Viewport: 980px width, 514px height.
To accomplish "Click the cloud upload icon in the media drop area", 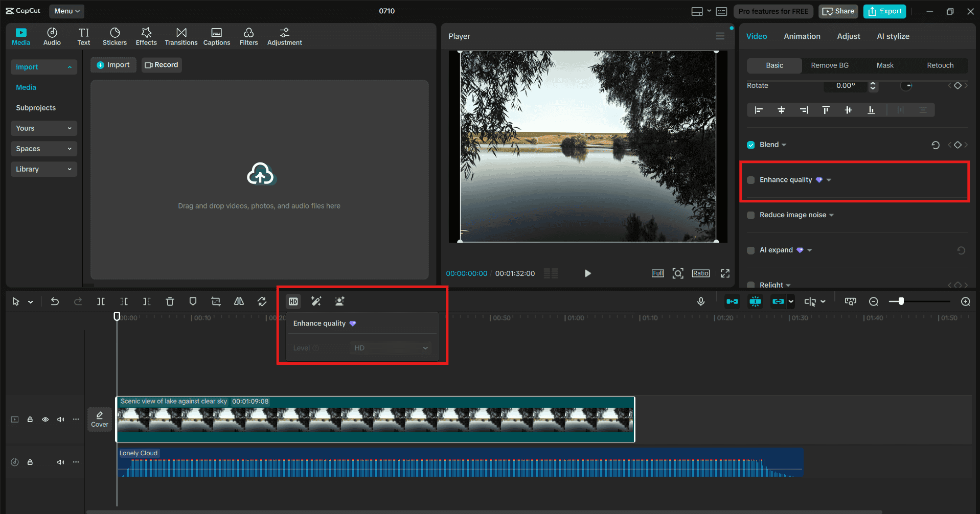I will coord(260,174).
